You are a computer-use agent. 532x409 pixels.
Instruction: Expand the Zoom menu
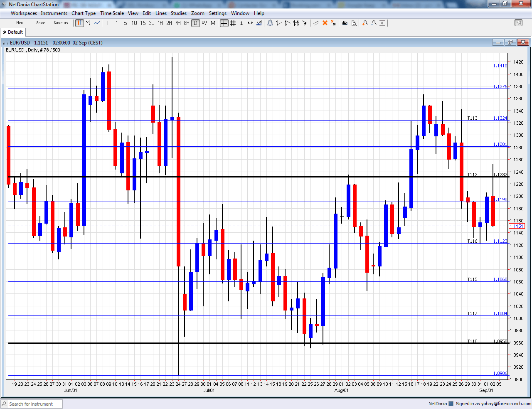[198, 13]
